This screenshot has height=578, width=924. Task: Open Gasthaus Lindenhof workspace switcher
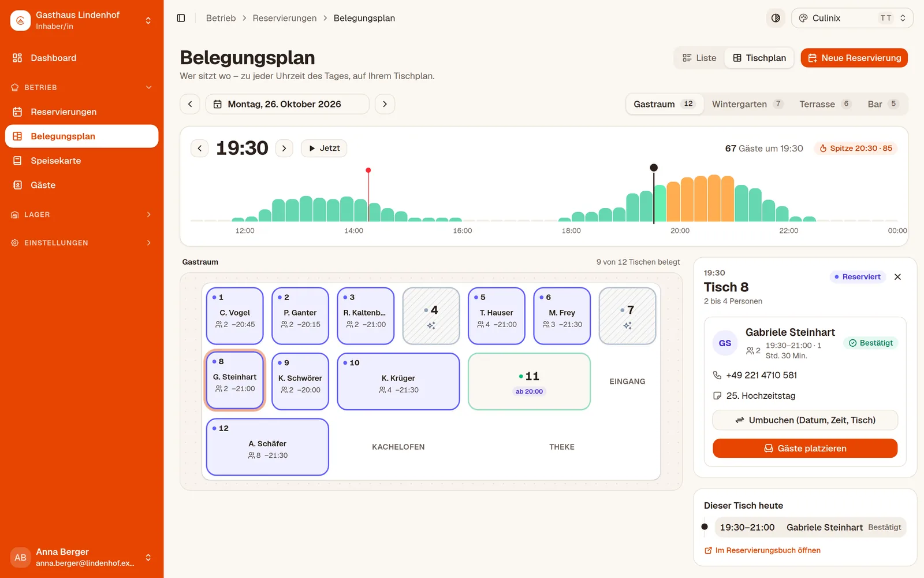[81, 20]
